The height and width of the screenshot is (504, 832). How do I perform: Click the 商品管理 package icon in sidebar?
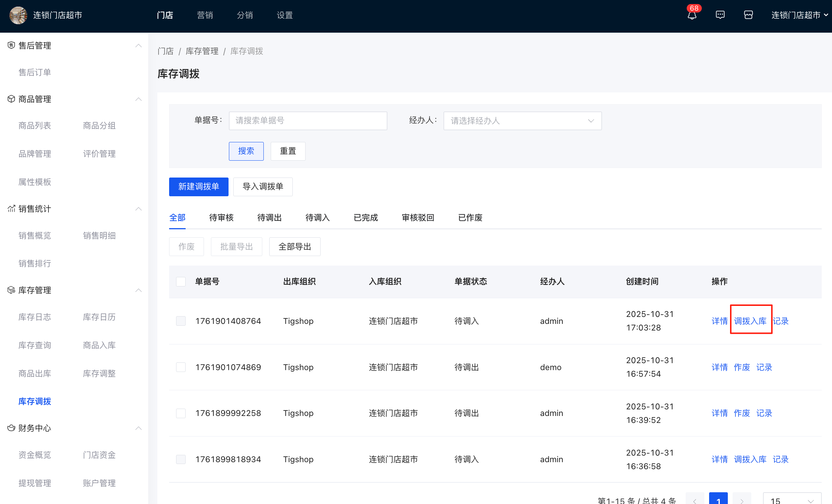[x=11, y=99]
